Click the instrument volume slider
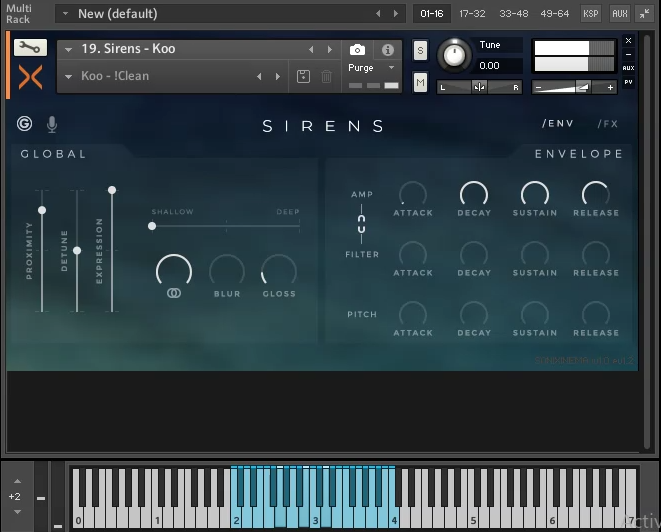The width and height of the screenshot is (661, 532). [x=574, y=88]
